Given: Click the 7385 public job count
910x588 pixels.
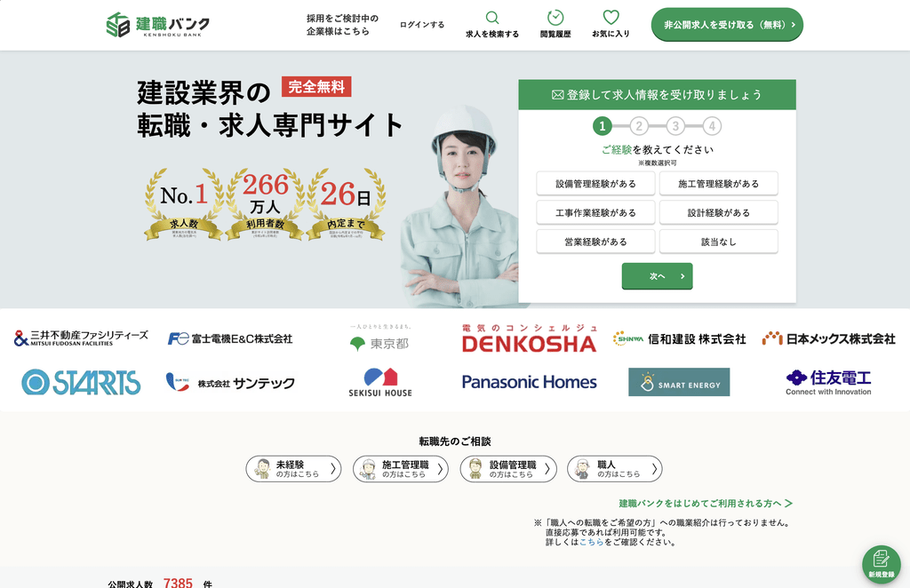Looking at the screenshot, I should 178,582.
